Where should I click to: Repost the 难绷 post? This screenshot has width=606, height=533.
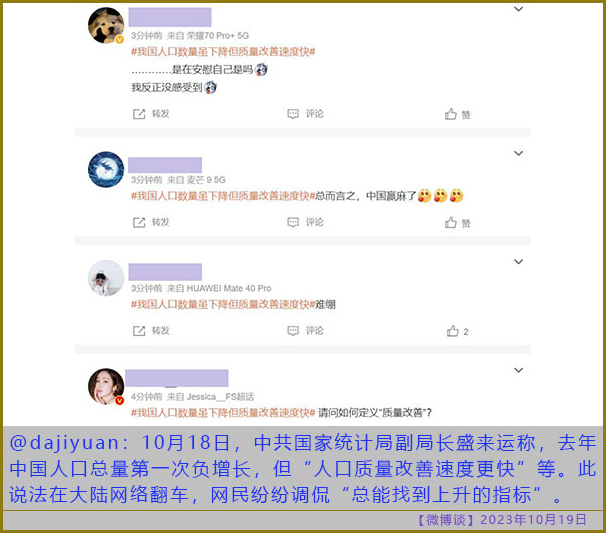tap(151, 330)
